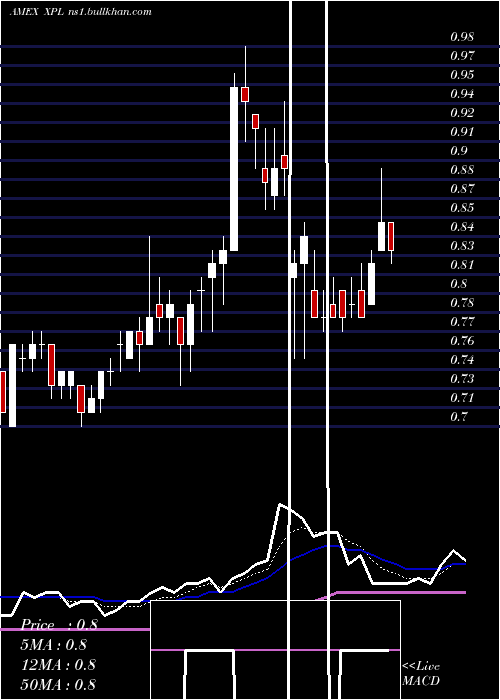Click the 0.87 price axis label

(x=462, y=188)
